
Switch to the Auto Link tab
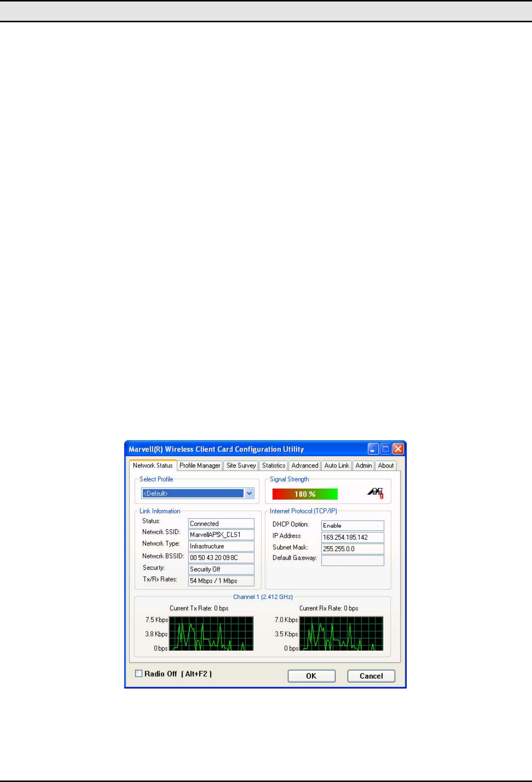(337, 466)
